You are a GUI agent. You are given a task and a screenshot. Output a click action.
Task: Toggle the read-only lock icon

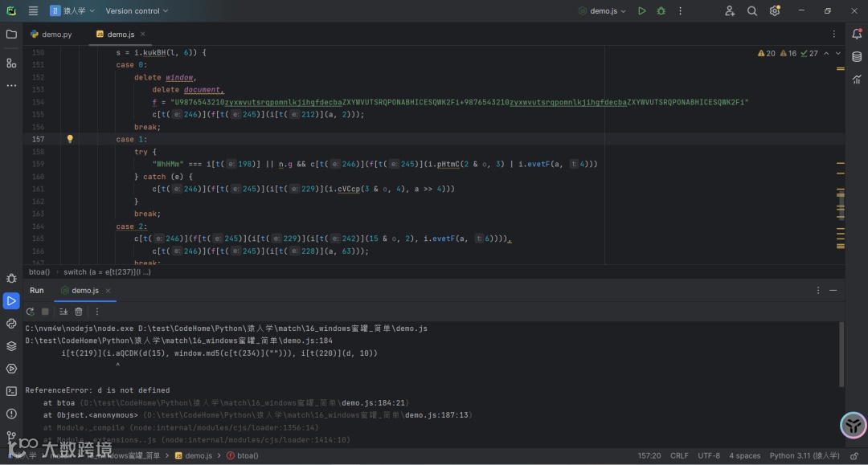click(x=854, y=455)
